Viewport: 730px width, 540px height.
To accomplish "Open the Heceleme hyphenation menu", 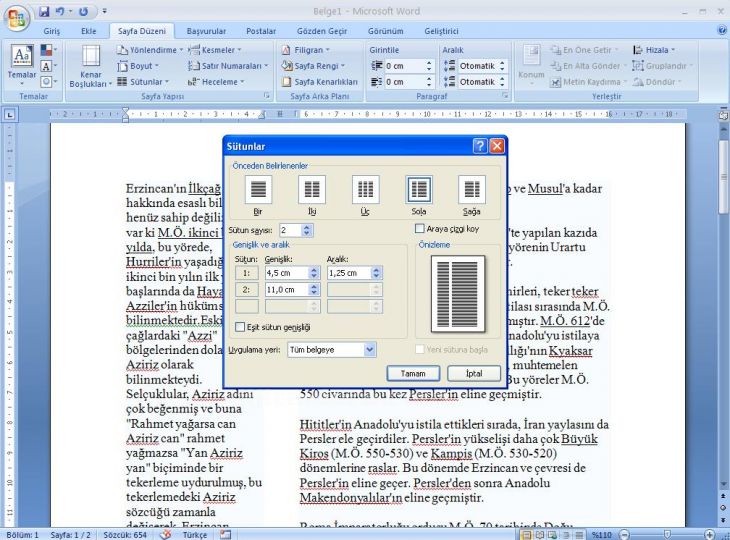I will 216,81.
